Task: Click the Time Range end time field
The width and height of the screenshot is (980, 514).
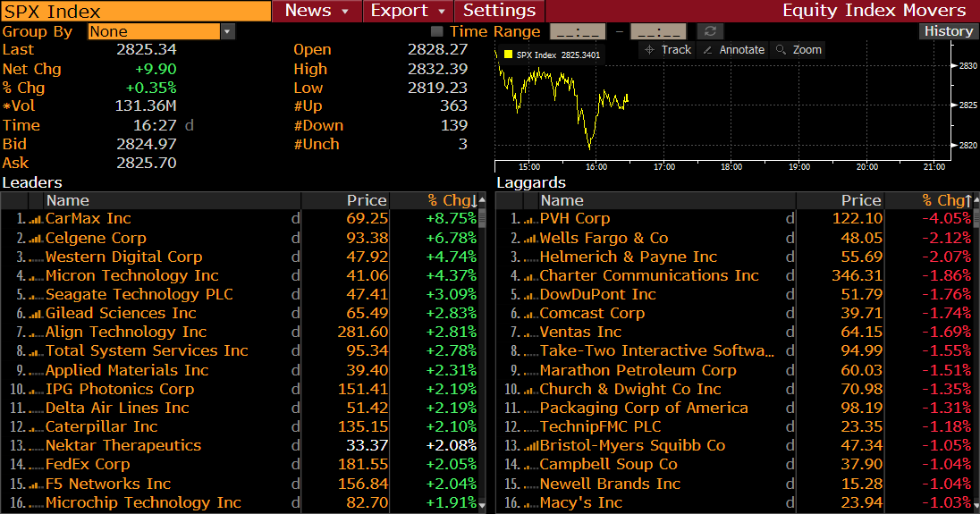Action: (658, 31)
